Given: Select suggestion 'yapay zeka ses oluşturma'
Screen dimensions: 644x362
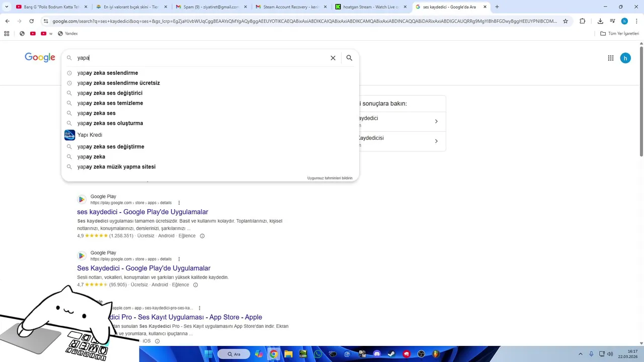Looking at the screenshot, I should tap(210, 123).
